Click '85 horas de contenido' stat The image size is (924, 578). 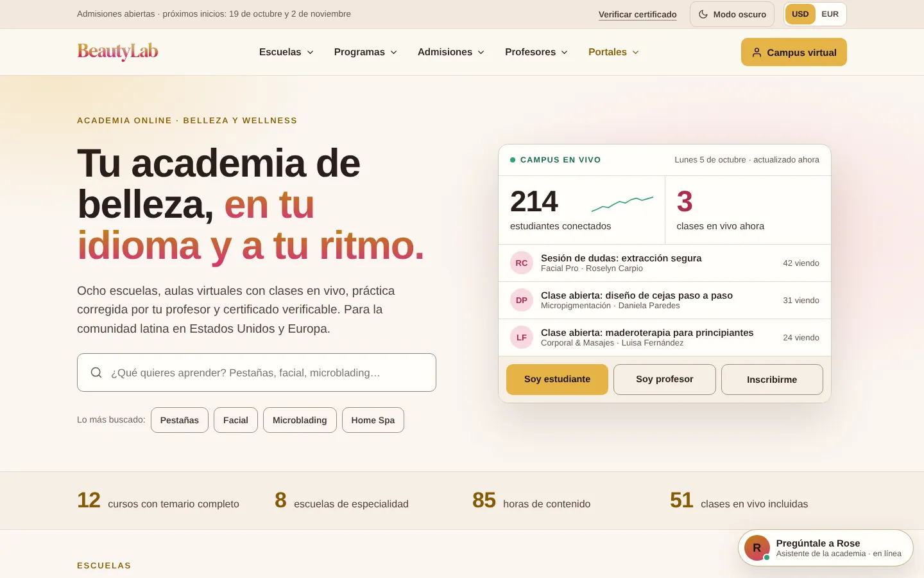[x=531, y=501]
